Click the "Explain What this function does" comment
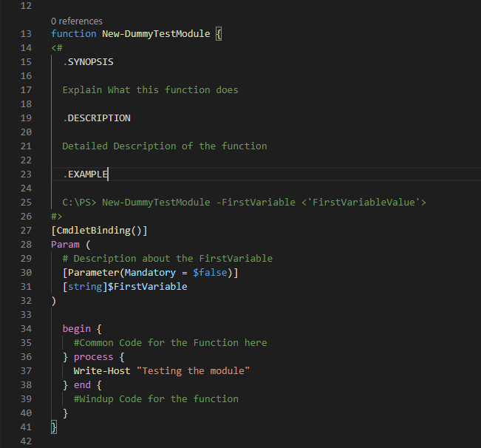This screenshot has width=481, height=448. click(150, 90)
